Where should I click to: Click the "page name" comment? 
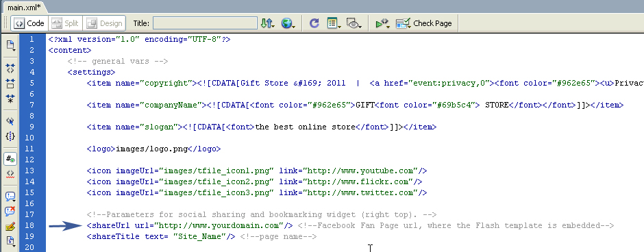[278, 237]
